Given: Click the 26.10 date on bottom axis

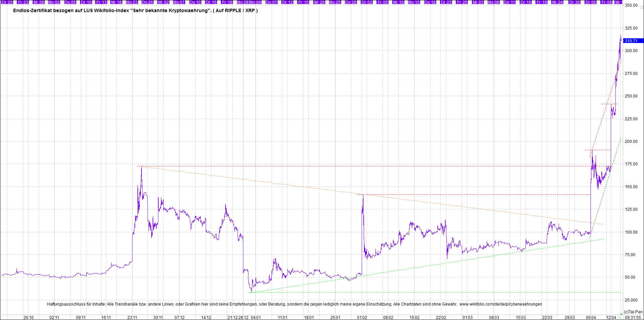Looking at the screenshot, I should tap(29, 317).
